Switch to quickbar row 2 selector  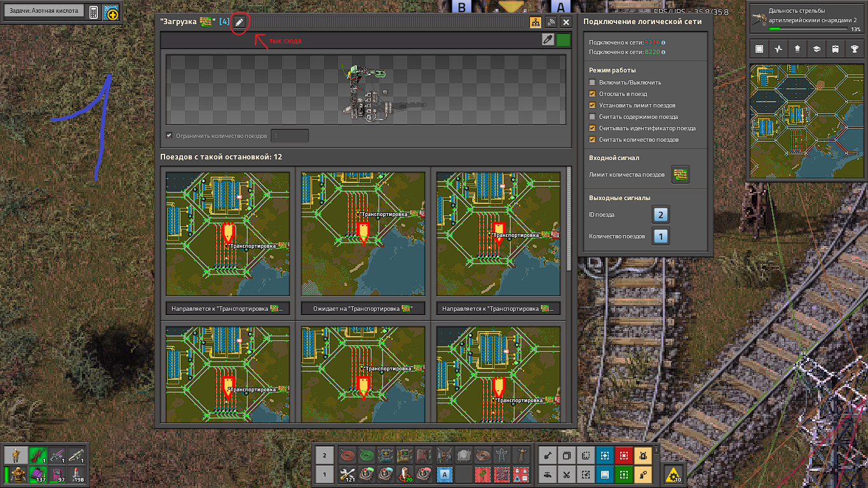324,456
